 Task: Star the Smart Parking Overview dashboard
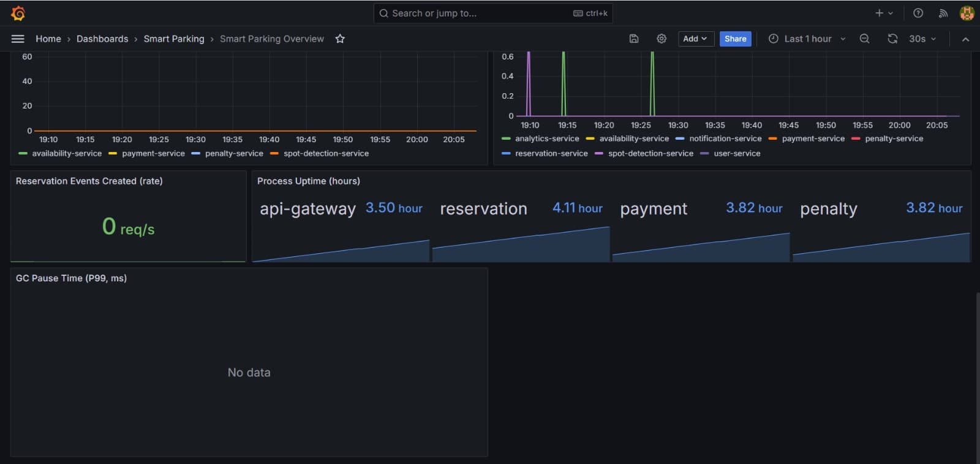pyautogui.click(x=340, y=39)
